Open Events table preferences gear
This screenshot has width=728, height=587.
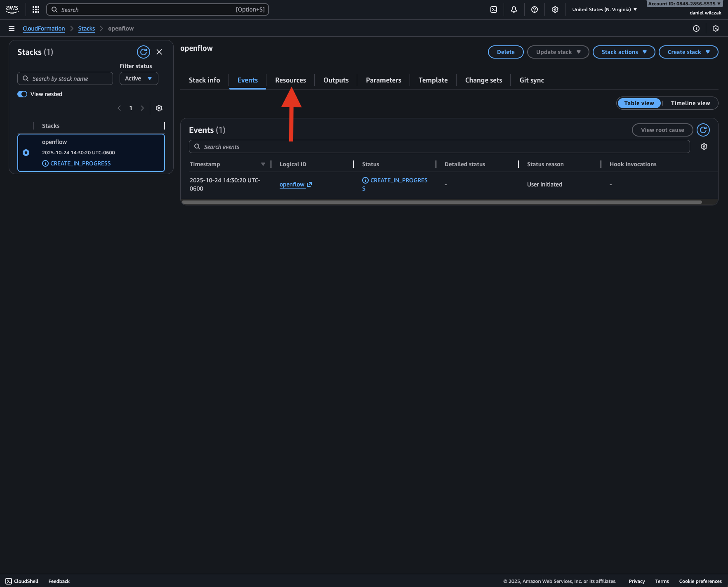[x=704, y=146]
